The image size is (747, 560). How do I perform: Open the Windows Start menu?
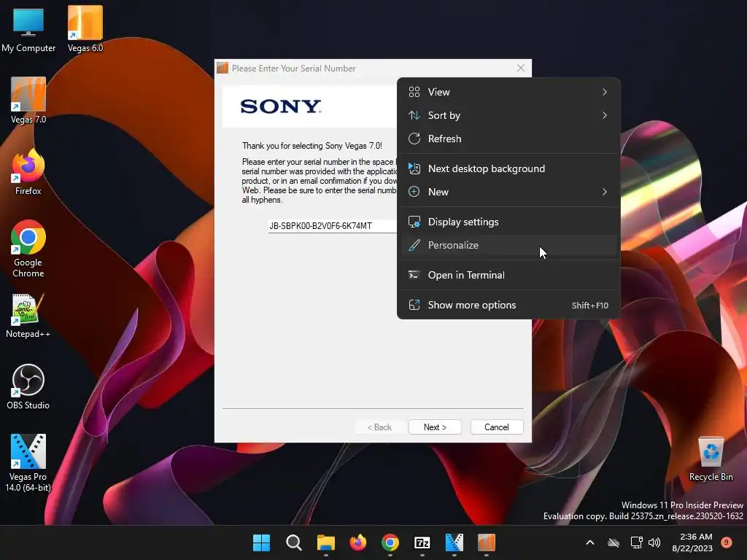(x=261, y=542)
